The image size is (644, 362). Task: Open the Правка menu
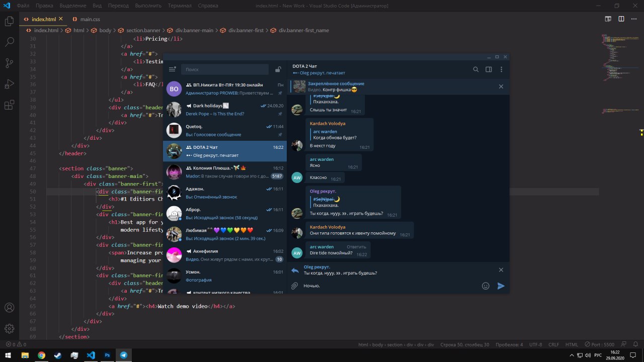pos(45,6)
